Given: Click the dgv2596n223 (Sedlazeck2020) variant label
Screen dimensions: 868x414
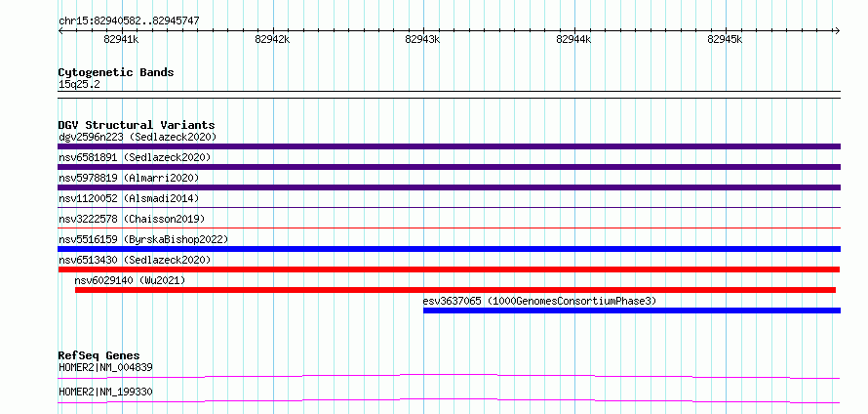Looking at the screenshot, I should pyautogui.click(x=138, y=137).
